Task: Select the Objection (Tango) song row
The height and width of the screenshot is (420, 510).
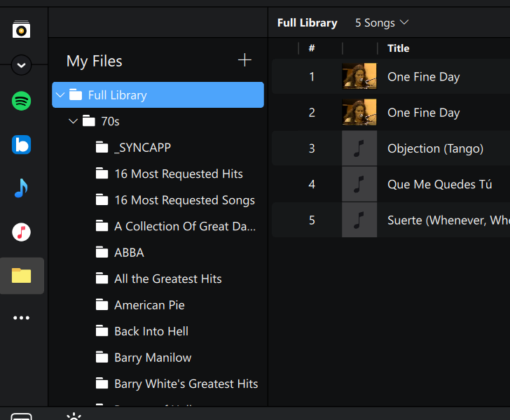Action: click(435, 148)
